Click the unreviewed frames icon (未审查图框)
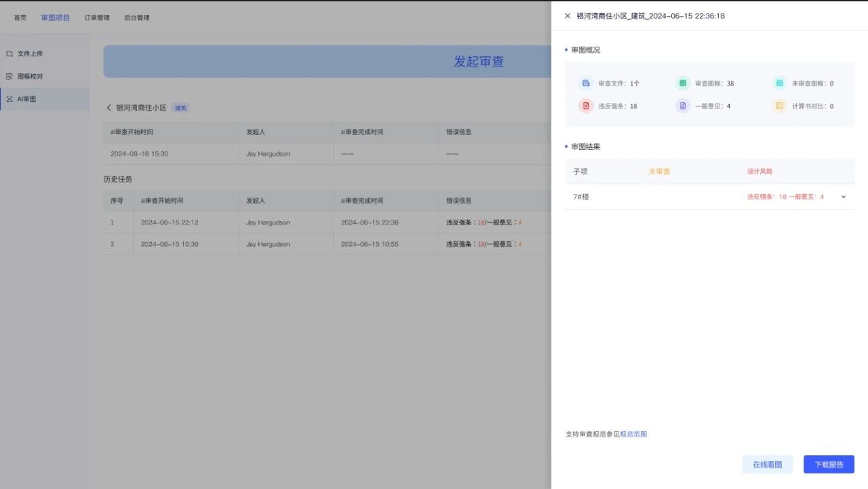This screenshot has height=489, width=868. coord(779,83)
